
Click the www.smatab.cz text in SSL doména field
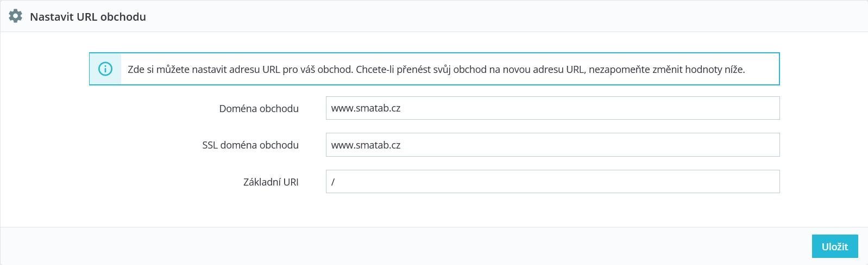(366, 145)
